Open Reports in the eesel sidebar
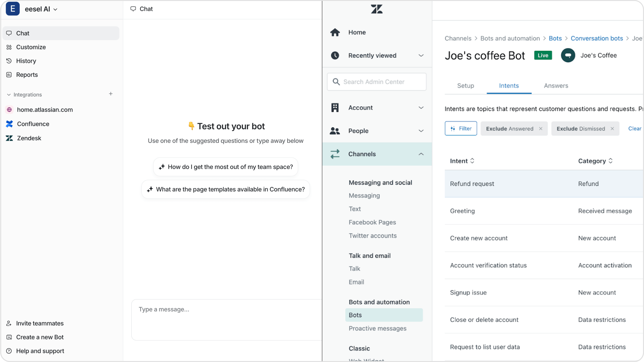This screenshot has width=644, height=362. [x=27, y=75]
